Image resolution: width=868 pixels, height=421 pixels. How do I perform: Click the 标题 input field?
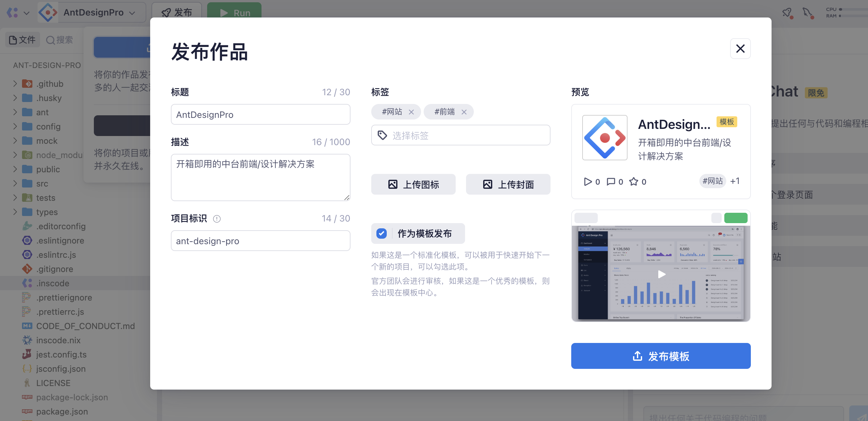pos(261,115)
